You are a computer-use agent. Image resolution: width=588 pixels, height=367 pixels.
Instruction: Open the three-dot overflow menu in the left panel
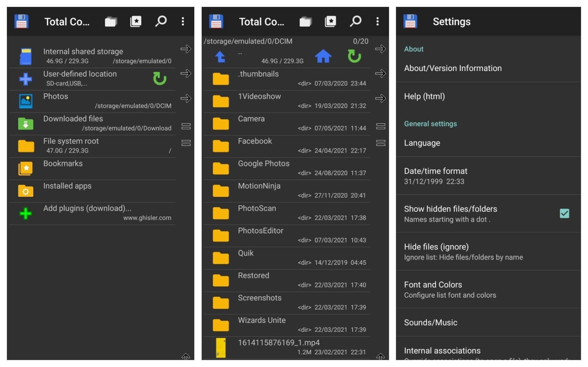(x=183, y=21)
